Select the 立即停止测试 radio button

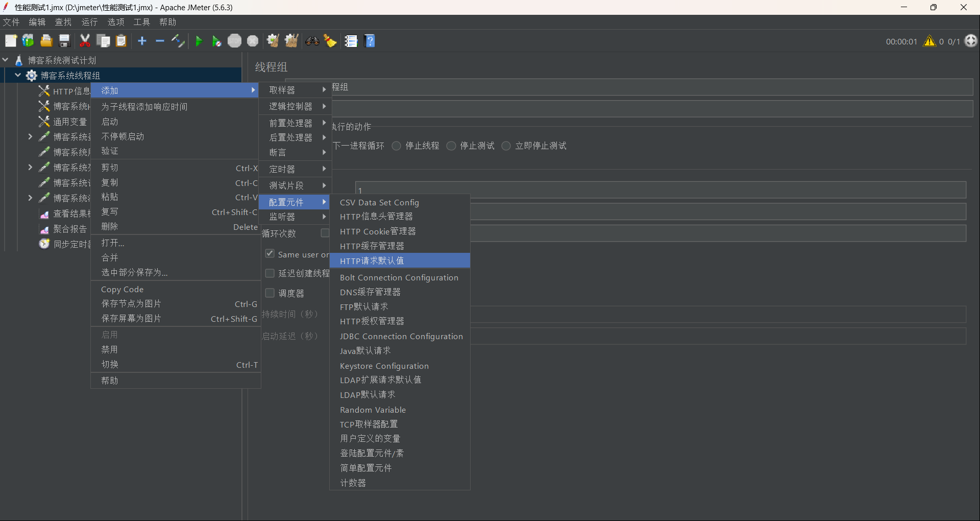506,146
